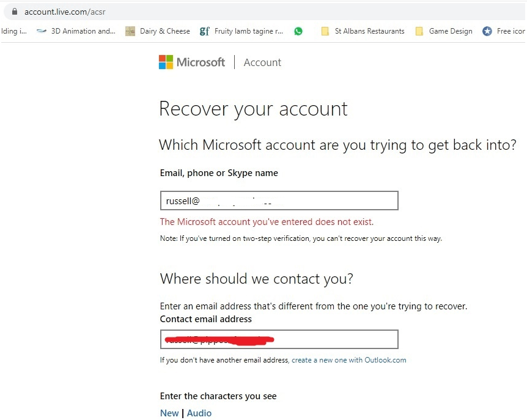The image size is (527, 420).
Task: Click the 3D Animation bookmark favicon
Action: (42, 31)
